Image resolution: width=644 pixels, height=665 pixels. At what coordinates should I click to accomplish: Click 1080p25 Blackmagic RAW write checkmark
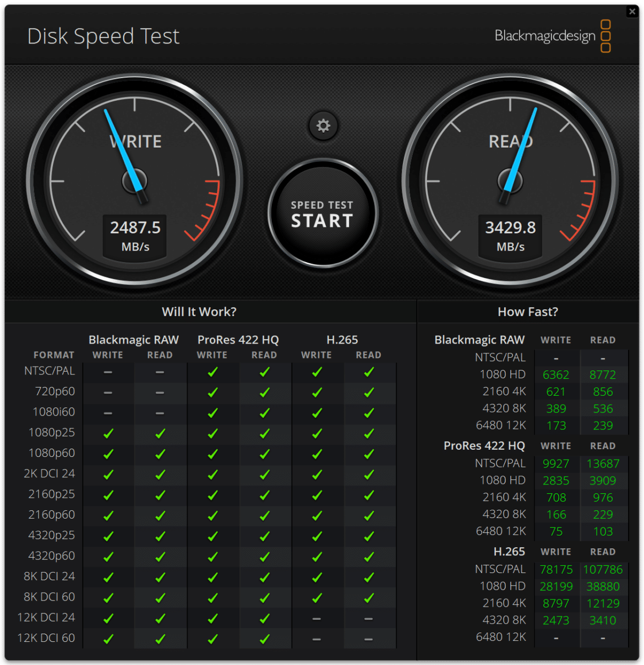point(108,434)
